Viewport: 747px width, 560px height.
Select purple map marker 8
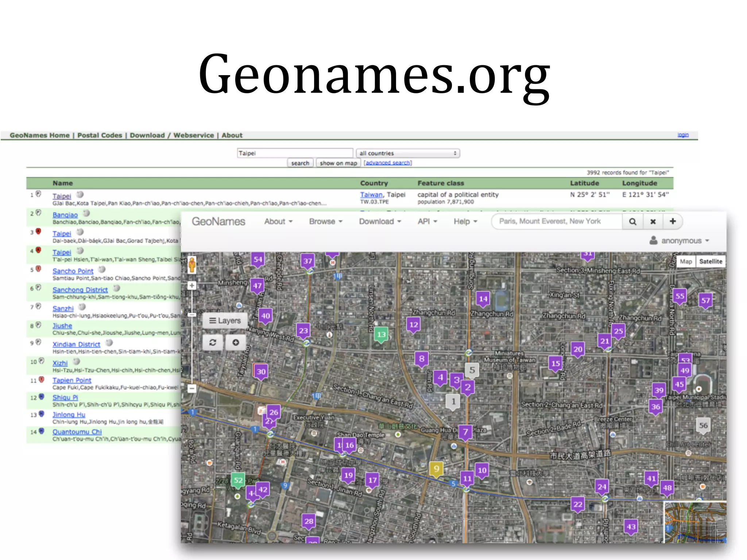pos(422,359)
